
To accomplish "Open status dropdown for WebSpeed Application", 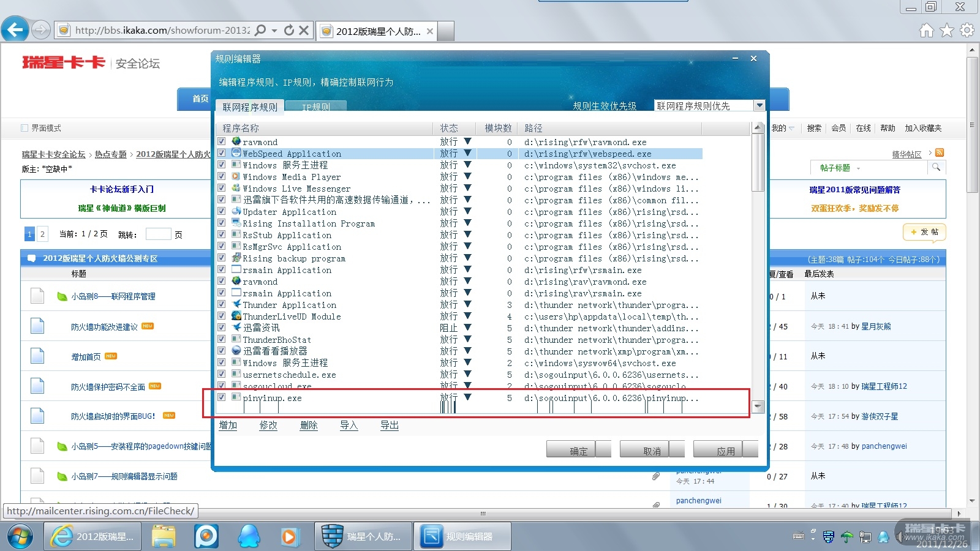I will [468, 153].
